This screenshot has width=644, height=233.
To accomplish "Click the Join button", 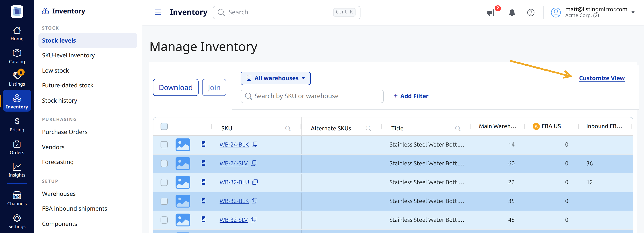I will click(x=214, y=87).
